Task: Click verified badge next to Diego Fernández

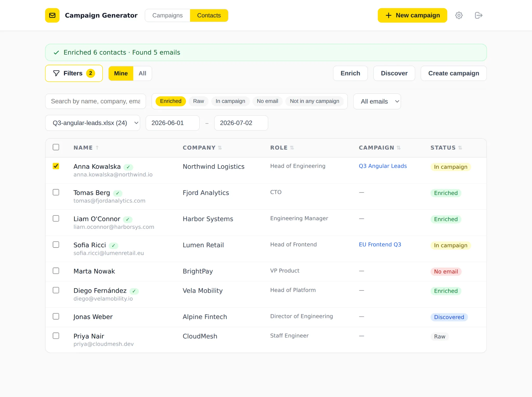Action: (134, 291)
